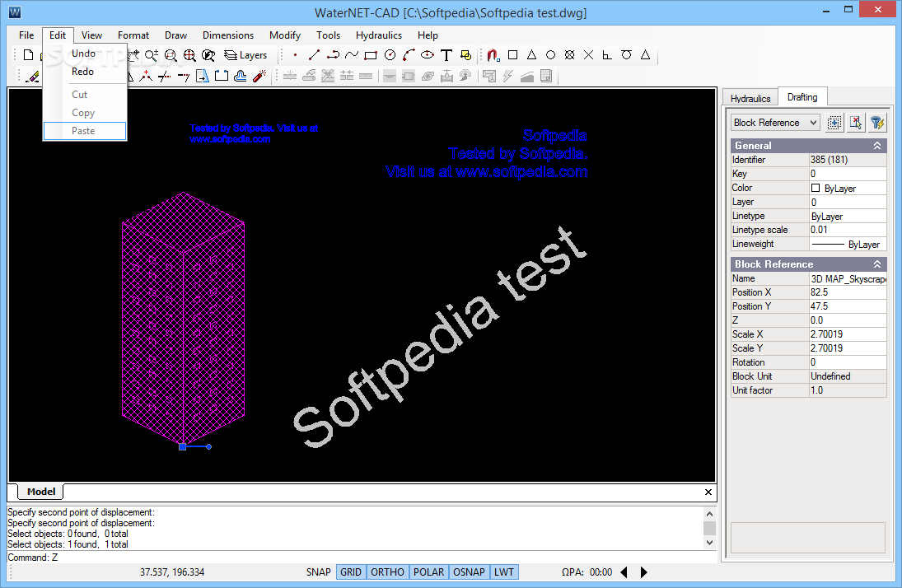Click the Extend tool icon
Screen dimensions: 902x588
[184, 76]
